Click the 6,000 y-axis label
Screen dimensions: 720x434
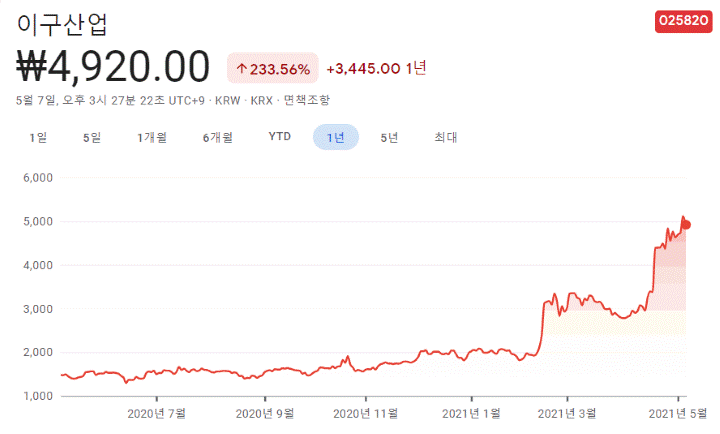[38, 178]
